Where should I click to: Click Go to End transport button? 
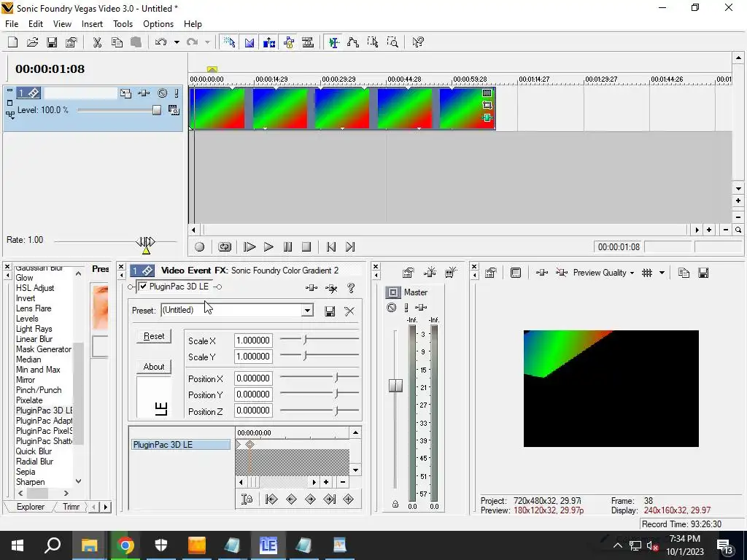click(x=350, y=246)
